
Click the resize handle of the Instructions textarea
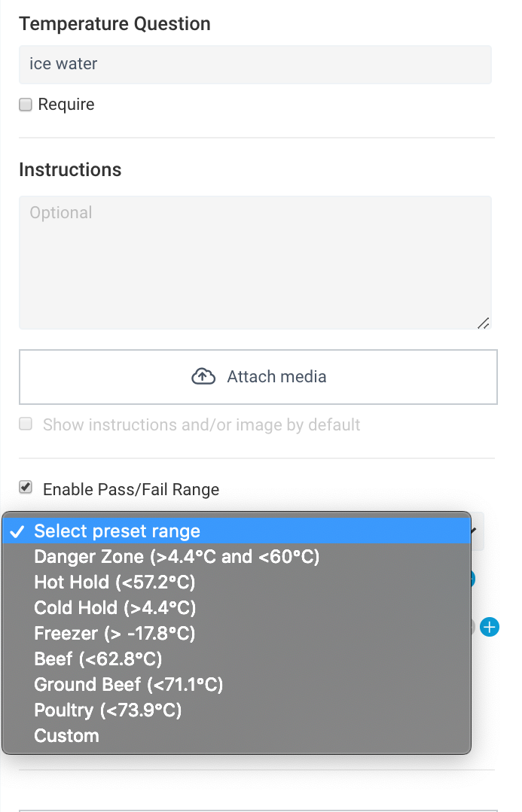click(484, 322)
